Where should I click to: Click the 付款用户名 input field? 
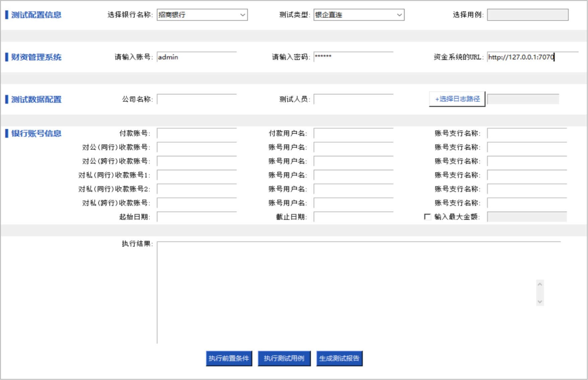click(x=353, y=134)
